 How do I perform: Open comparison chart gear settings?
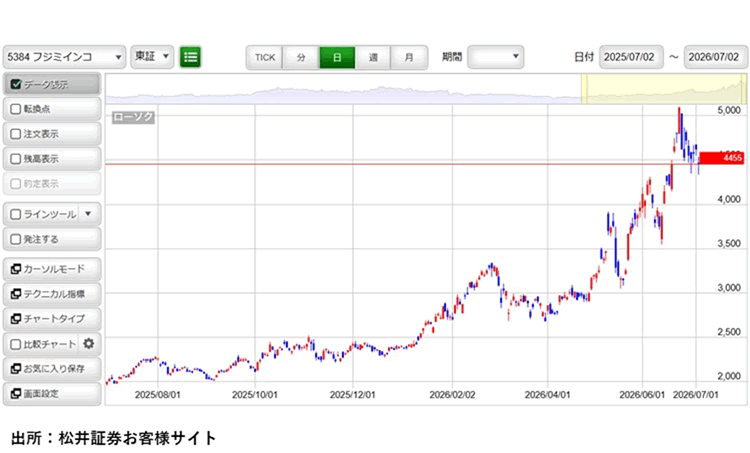pos(88,343)
